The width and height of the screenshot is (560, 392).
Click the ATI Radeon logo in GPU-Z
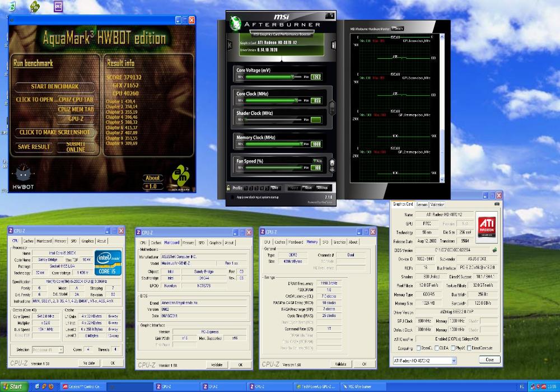click(x=487, y=226)
